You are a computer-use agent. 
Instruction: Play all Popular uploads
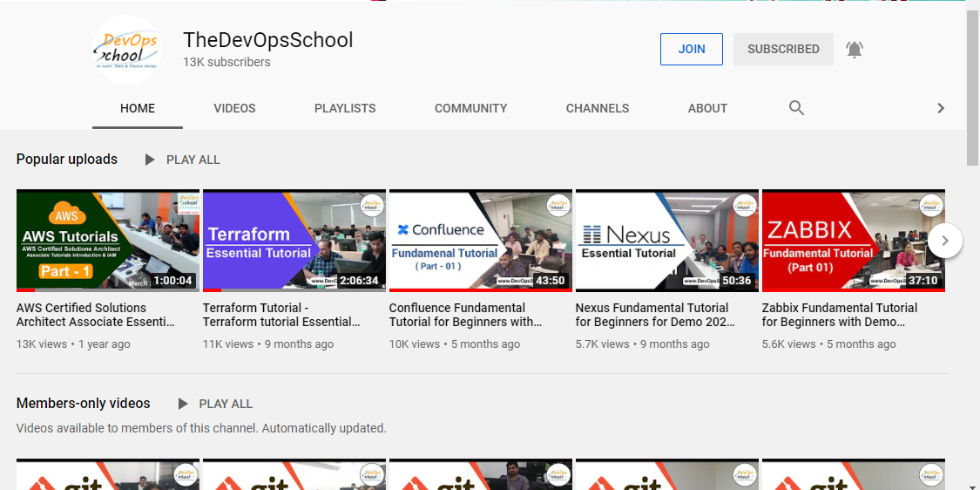(x=182, y=160)
